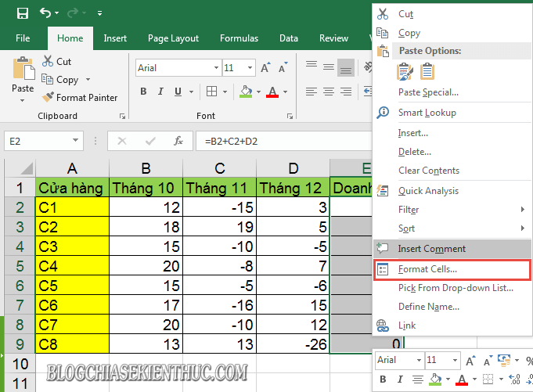Increase font size with the ribbon's large A
This screenshot has height=392, width=533.
point(265,67)
